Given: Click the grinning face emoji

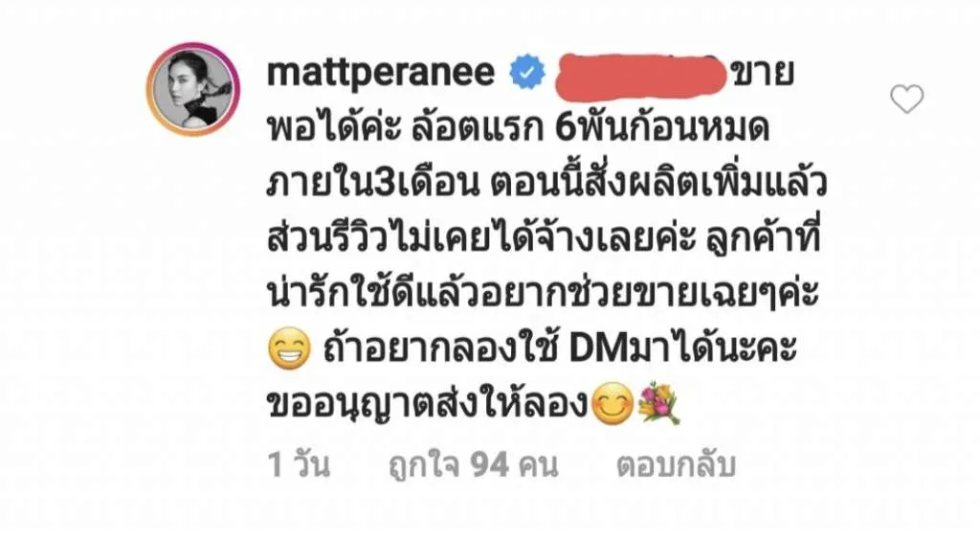Looking at the screenshot, I should [x=289, y=349].
